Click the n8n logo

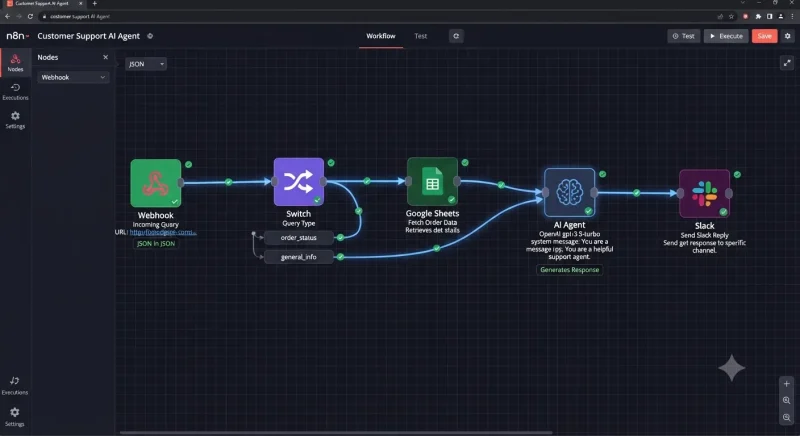pos(17,36)
